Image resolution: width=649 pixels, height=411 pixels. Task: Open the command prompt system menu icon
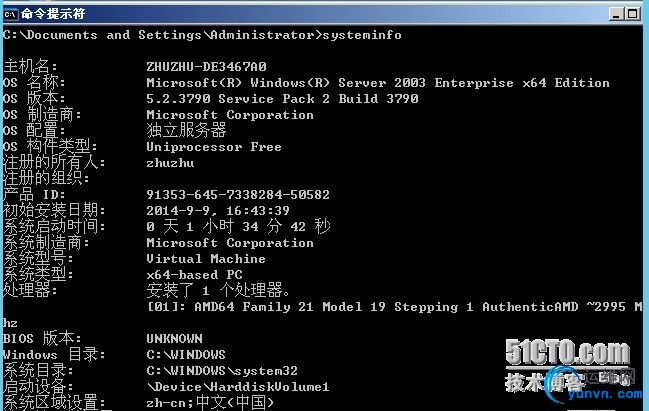coord(10,14)
